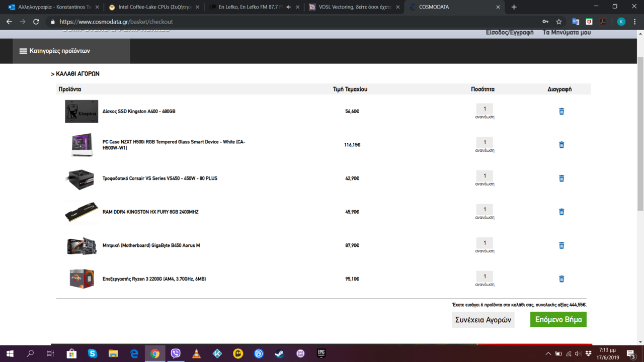Open RAM DDR4 KINGSTON HX FURY link
The image size is (644, 362).
tap(150, 212)
